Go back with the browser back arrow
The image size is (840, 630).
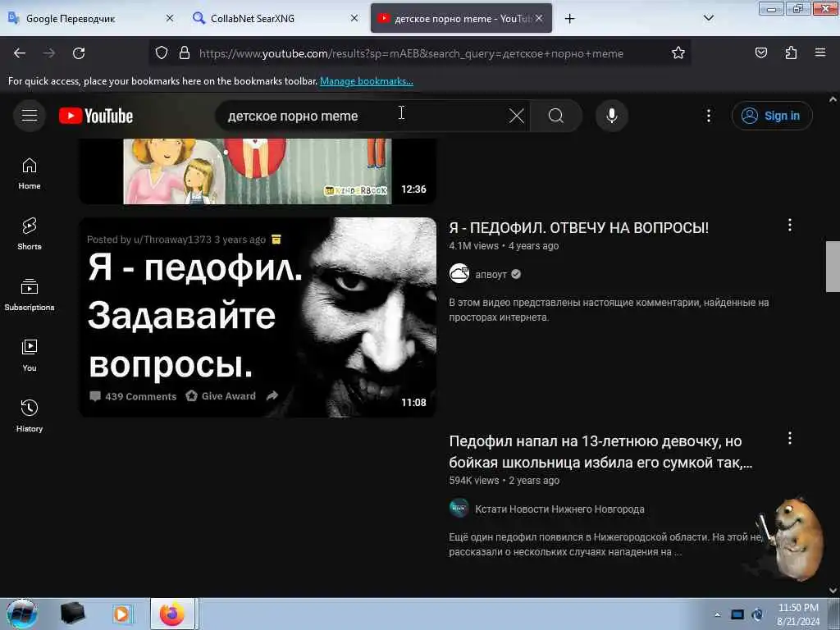(x=20, y=53)
